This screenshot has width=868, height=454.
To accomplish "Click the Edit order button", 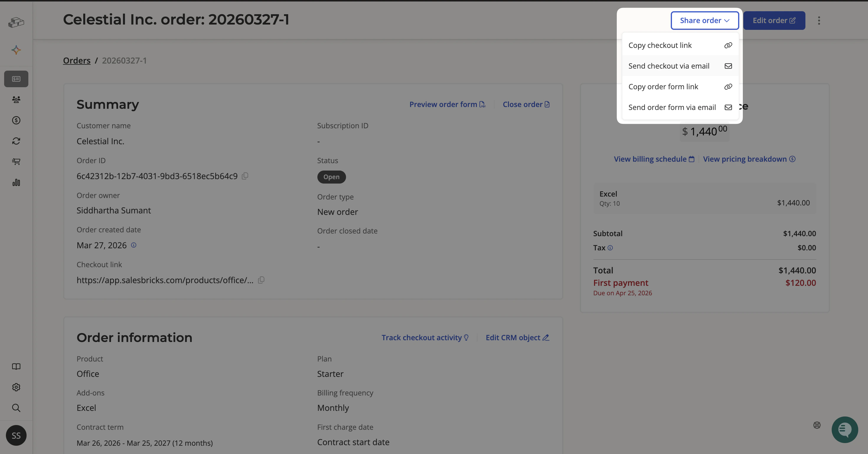I will click(x=774, y=21).
